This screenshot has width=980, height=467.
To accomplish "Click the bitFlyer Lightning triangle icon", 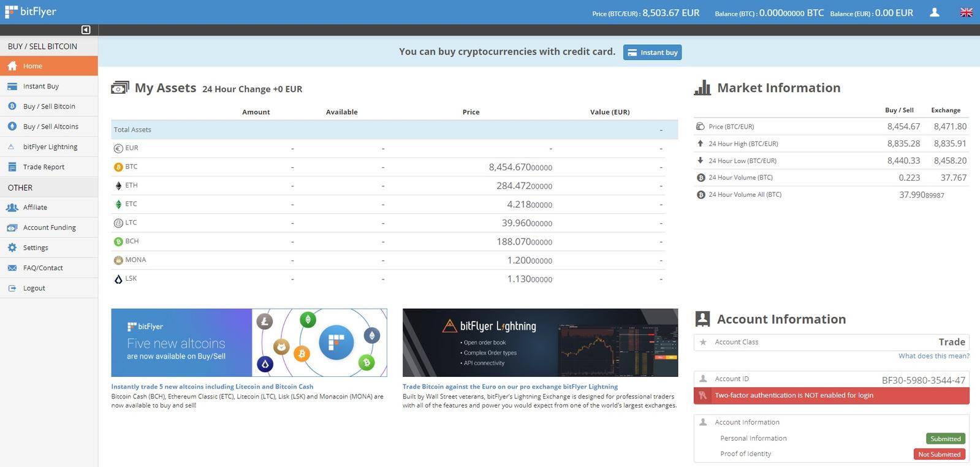I will tap(11, 146).
